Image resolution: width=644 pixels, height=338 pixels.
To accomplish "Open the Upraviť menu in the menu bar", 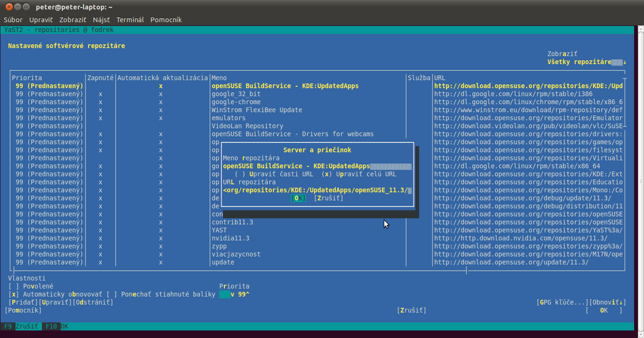I will pos(41,20).
